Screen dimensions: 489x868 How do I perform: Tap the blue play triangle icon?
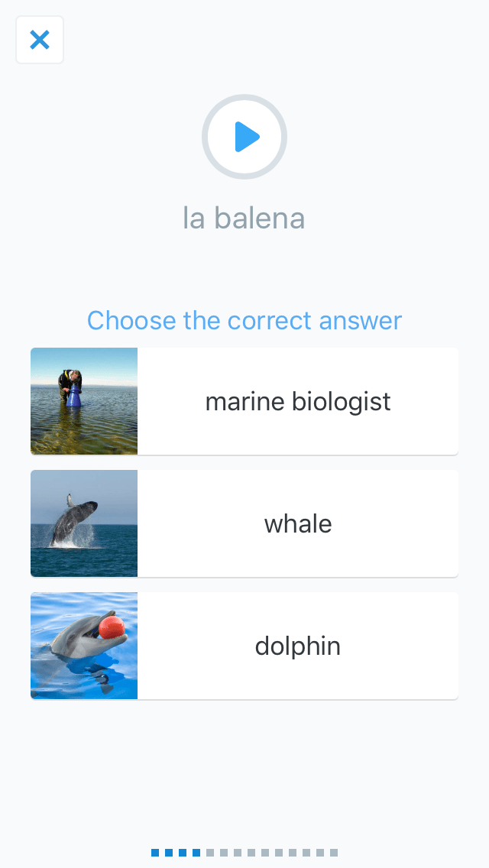(x=246, y=136)
